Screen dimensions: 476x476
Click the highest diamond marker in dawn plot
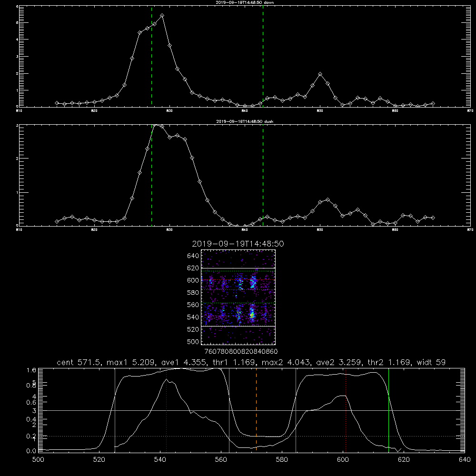click(x=162, y=15)
